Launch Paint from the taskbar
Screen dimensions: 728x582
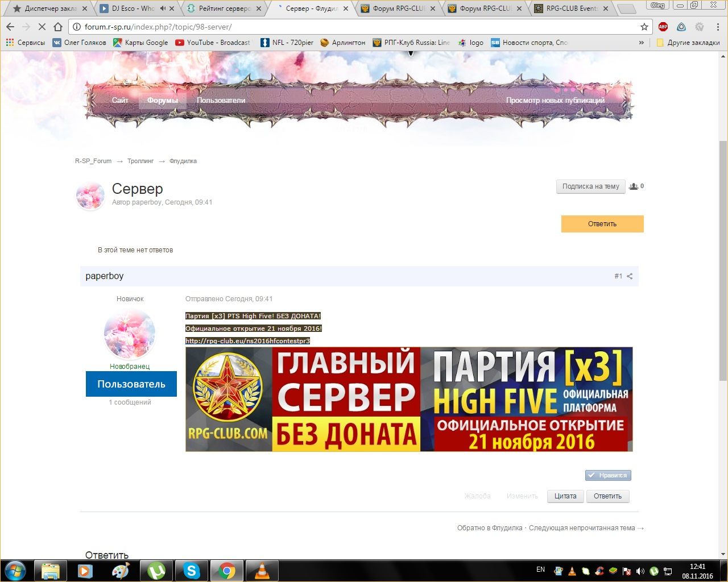[121, 570]
